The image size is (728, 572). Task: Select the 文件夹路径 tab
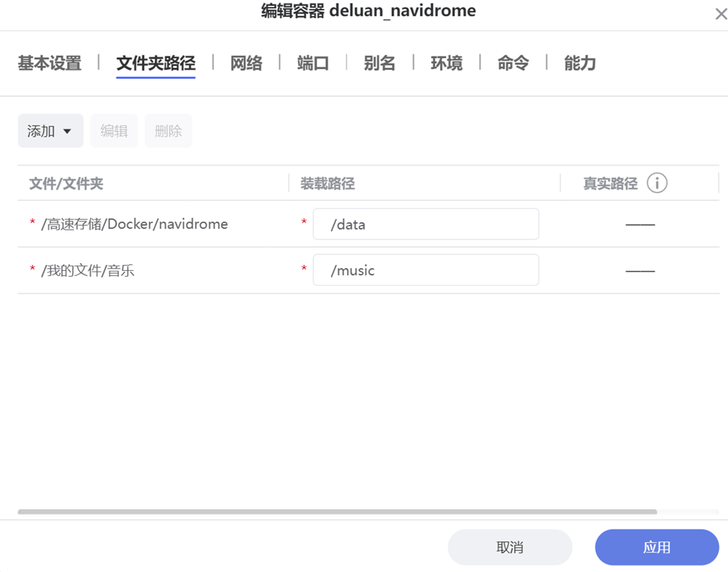[155, 63]
